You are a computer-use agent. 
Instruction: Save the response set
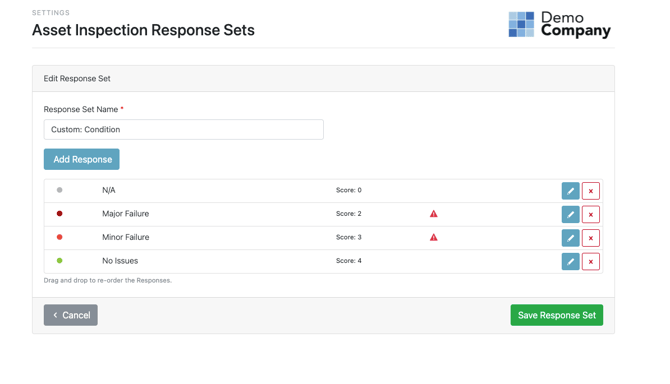point(556,315)
